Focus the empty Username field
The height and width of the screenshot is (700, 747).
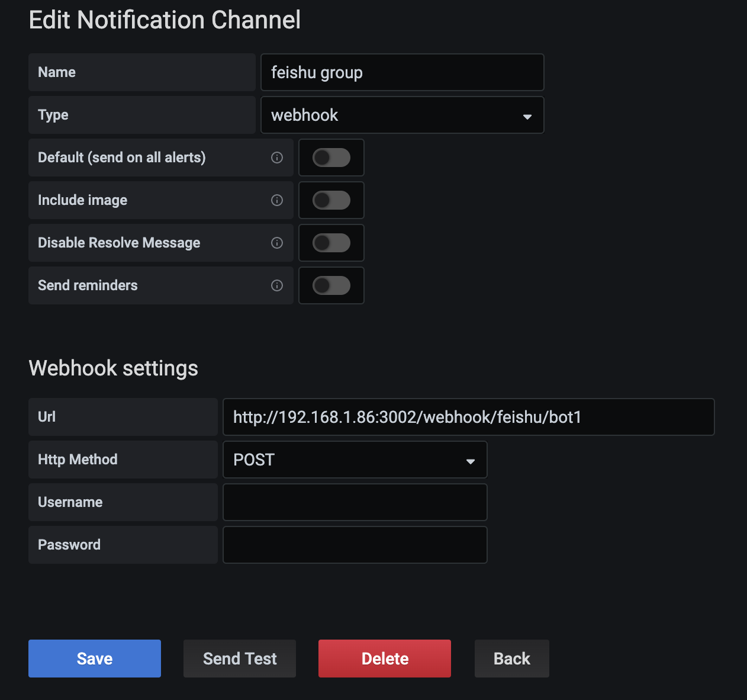click(x=355, y=502)
